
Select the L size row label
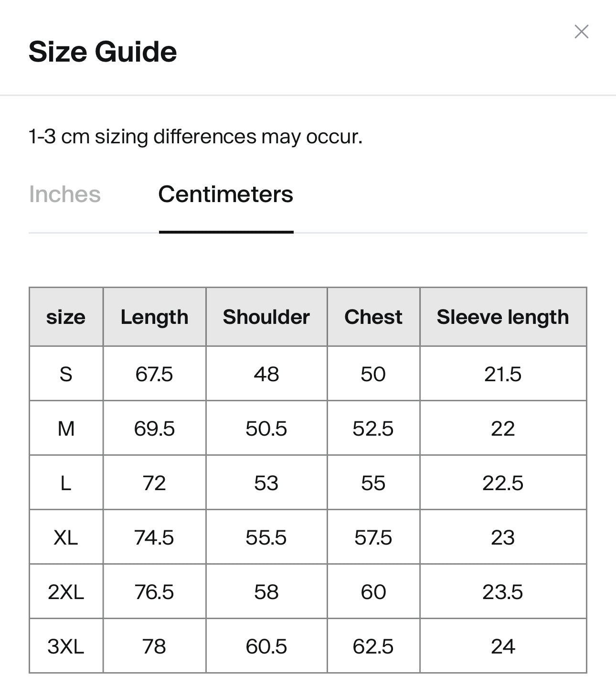click(66, 483)
